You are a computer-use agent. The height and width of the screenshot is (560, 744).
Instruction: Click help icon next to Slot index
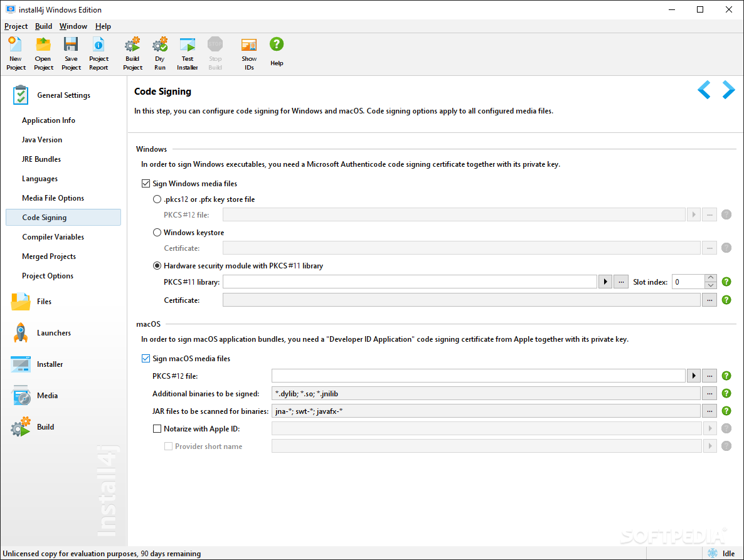point(726,282)
